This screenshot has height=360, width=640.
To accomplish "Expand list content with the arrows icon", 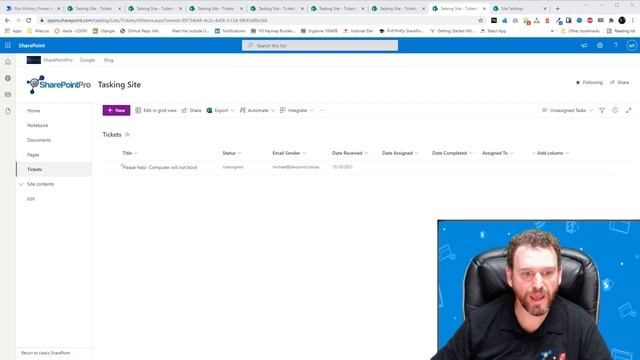I will click(x=629, y=110).
